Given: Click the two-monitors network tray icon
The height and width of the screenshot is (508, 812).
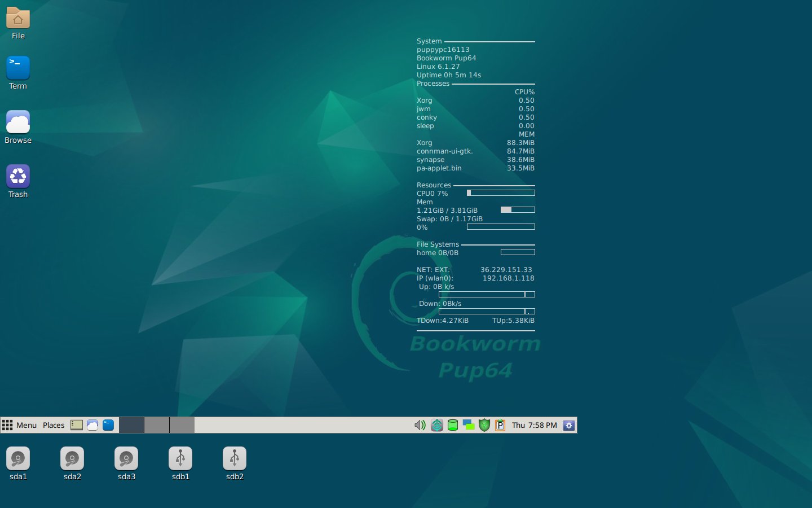Looking at the screenshot, I should (x=469, y=425).
